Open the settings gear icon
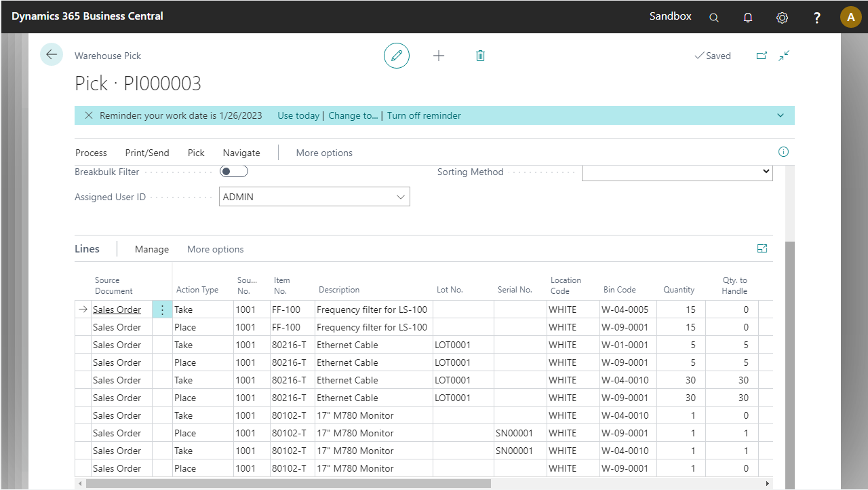 [x=782, y=17]
